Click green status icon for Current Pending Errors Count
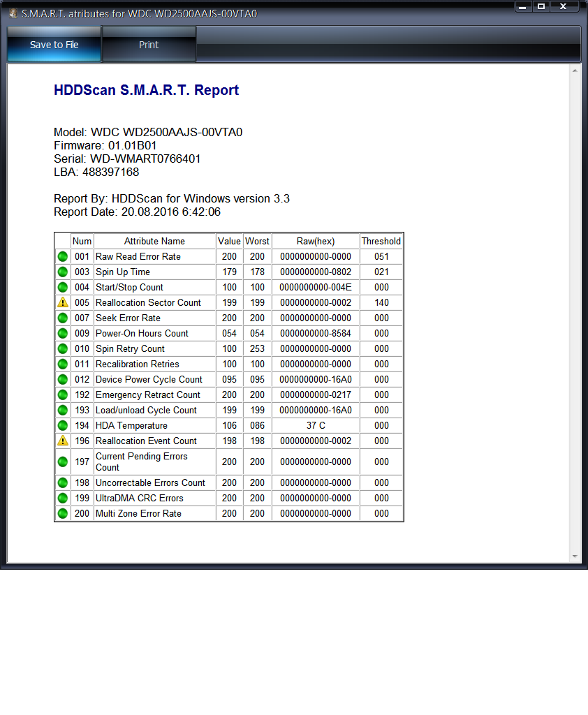This screenshot has width=588, height=715. pos(63,462)
